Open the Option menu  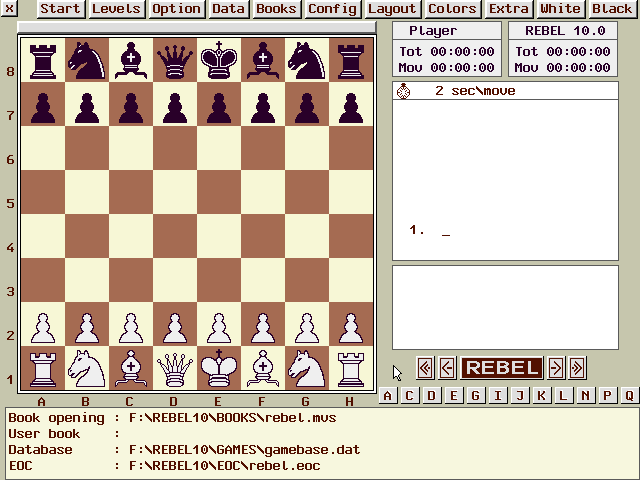point(176,9)
